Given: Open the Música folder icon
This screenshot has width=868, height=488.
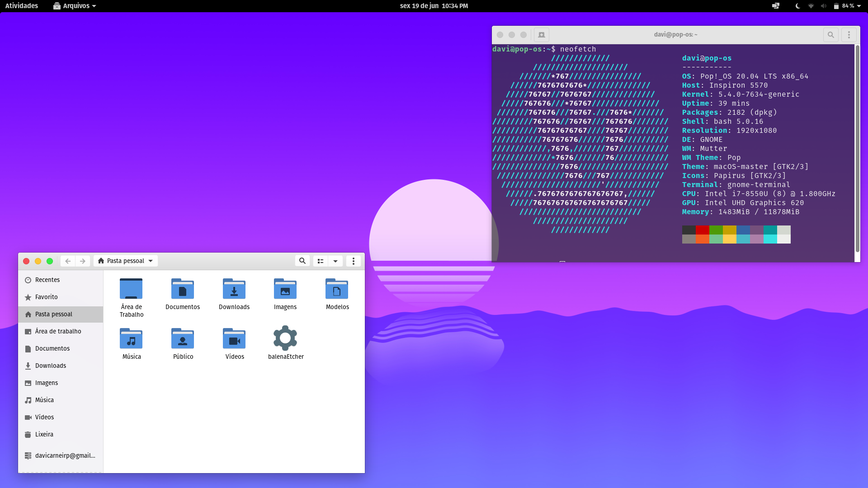Looking at the screenshot, I should point(131,339).
